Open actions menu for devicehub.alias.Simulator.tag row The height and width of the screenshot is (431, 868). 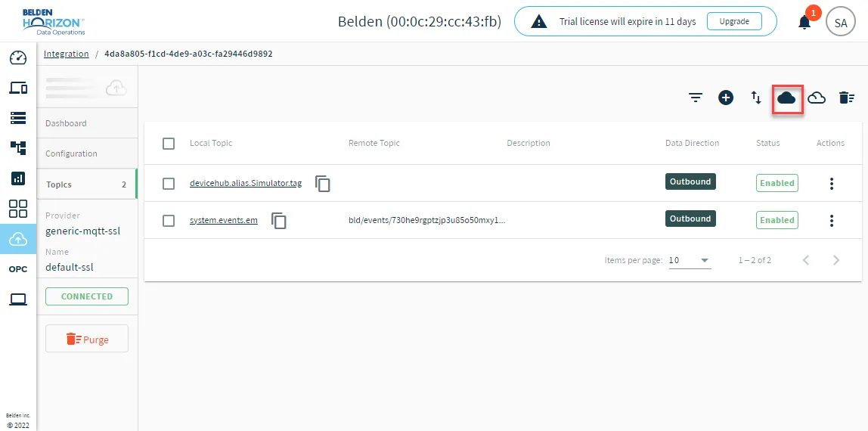click(x=832, y=184)
